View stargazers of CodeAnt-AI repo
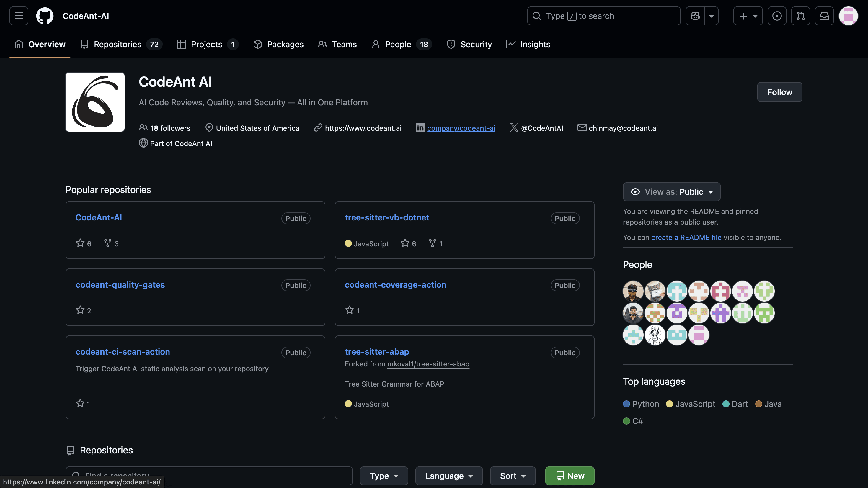Screen dimensions: 868x488 (84, 243)
